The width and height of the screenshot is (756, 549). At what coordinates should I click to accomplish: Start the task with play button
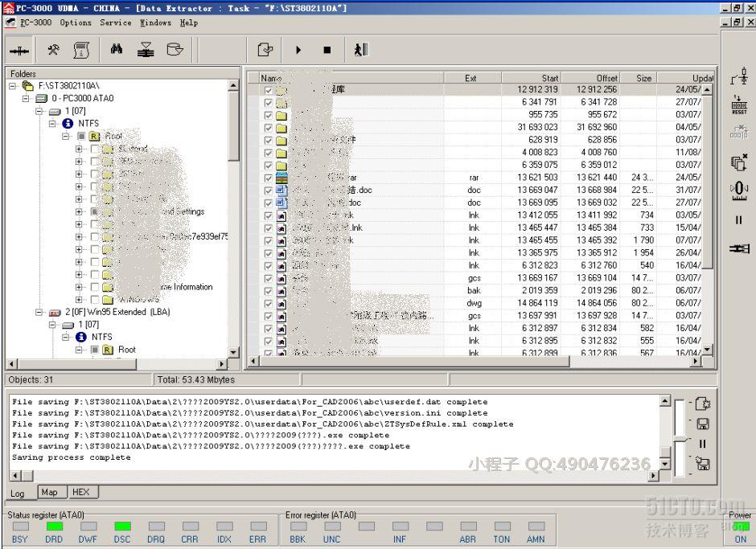298,50
